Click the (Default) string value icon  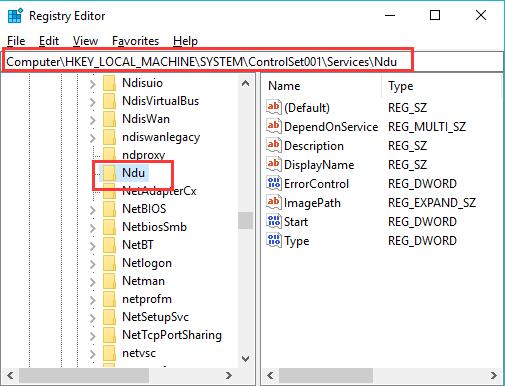point(274,107)
